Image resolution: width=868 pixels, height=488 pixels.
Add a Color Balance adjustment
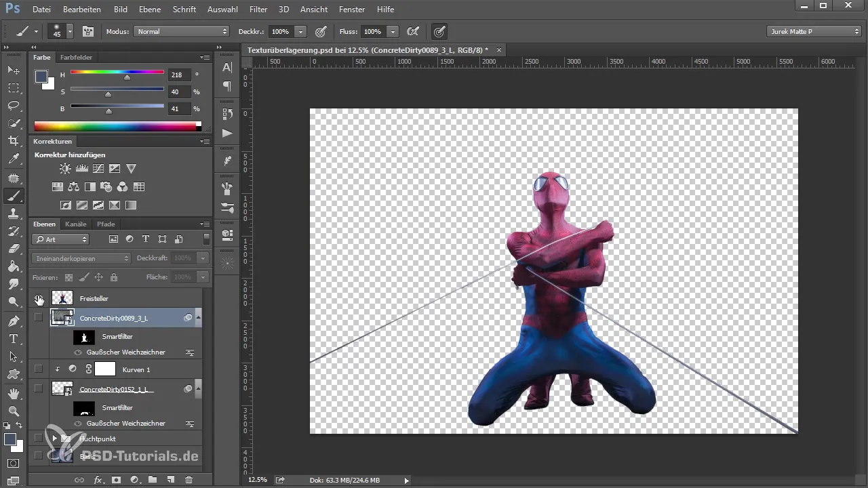click(73, 187)
